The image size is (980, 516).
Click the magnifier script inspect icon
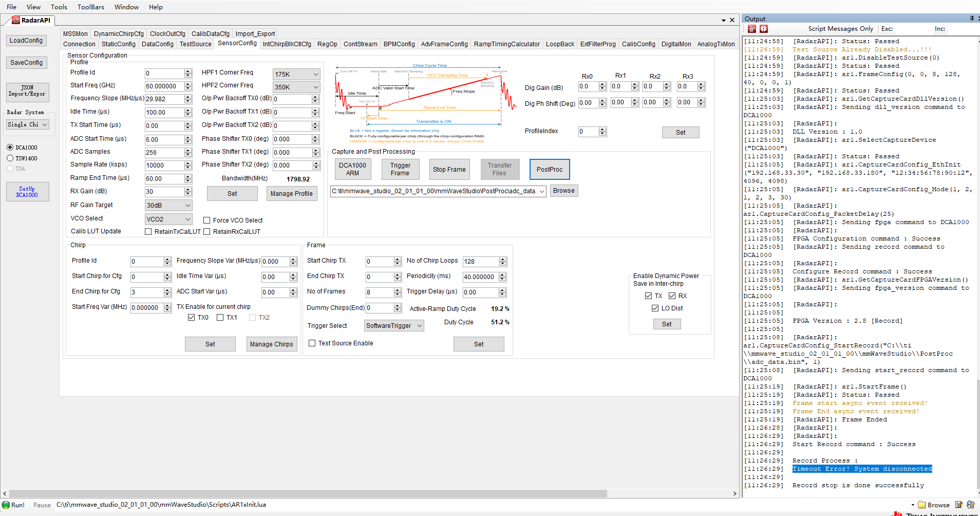pyautogui.click(x=971, y=505)
